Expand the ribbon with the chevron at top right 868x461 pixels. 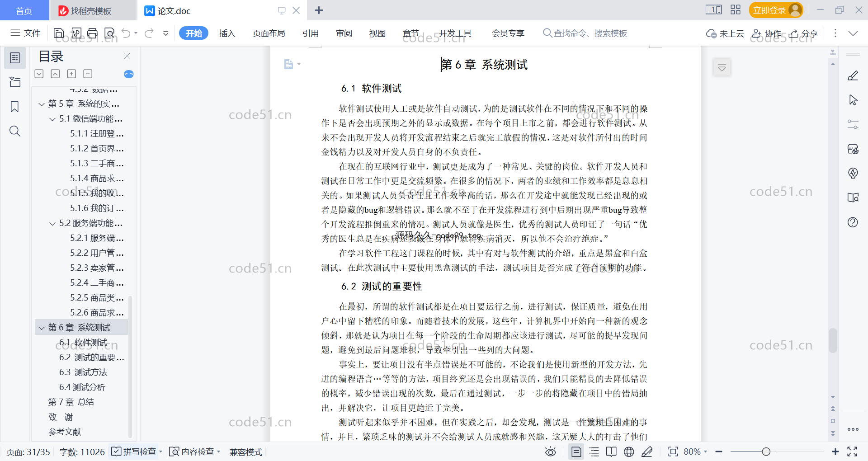tap(853, 33)
